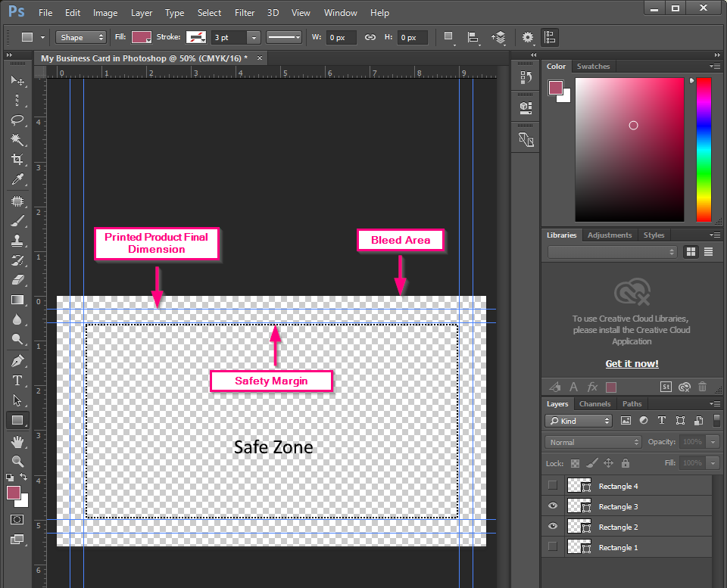The height and width of the screenshot is (588, 727).
Task: Activate the Lasso tool
Action: point(18,120)
